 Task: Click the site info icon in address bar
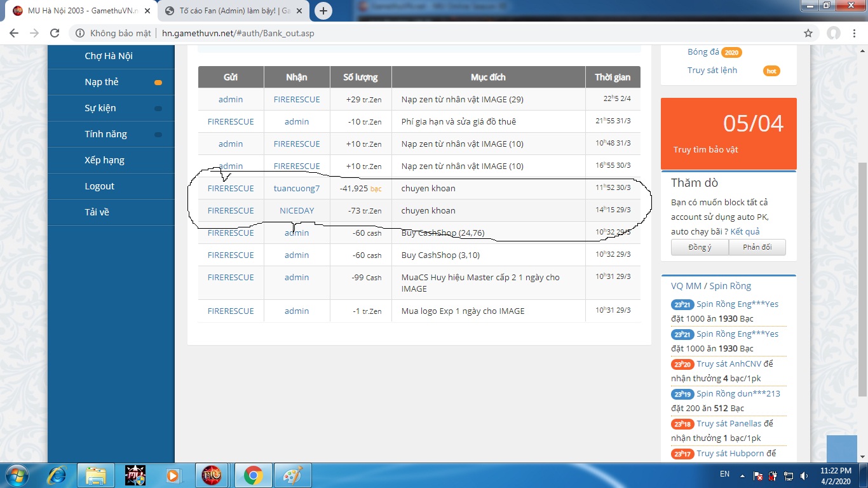(x=80, y=33)
